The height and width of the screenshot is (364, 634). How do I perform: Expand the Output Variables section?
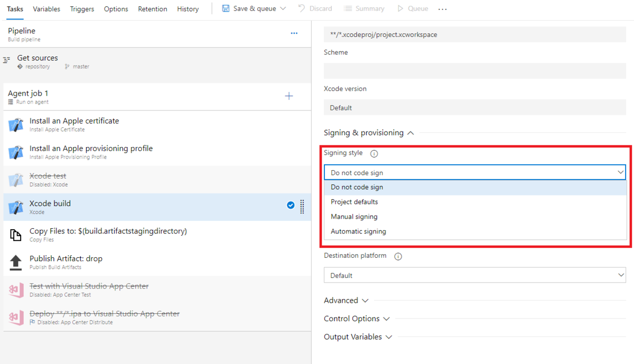358,337
